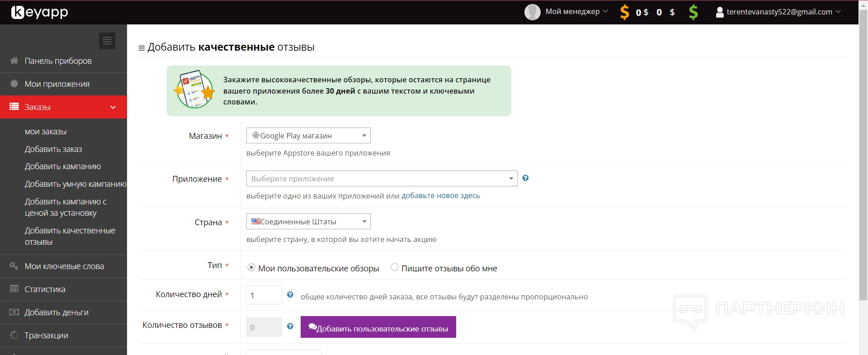Viewport: 868px width, 355px height.
Task: Click the "Количество дней" input field
Action: click(264, 295)
